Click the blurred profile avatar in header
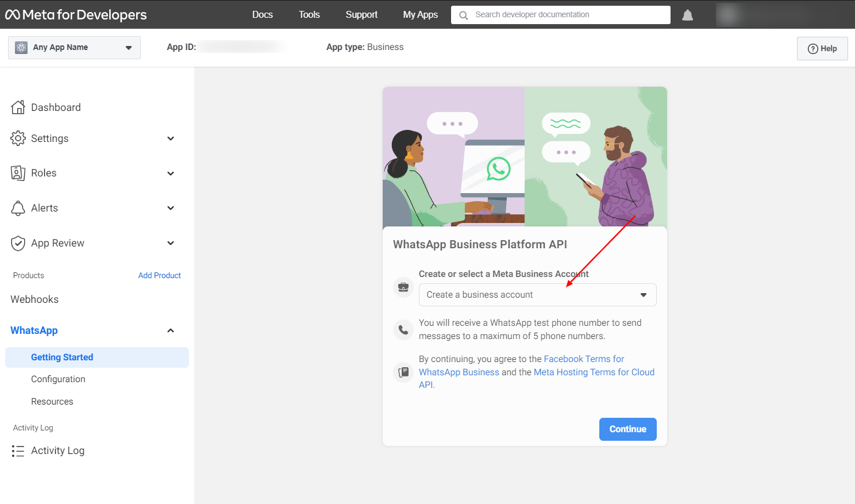This screenshot has width=855, height=504. (x=729, y=15)
